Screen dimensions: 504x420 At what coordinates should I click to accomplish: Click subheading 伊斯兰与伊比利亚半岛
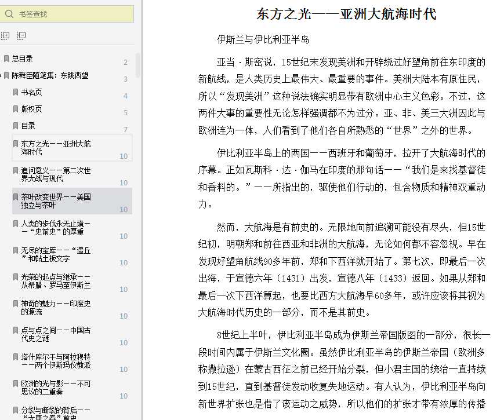coord(263,39)
